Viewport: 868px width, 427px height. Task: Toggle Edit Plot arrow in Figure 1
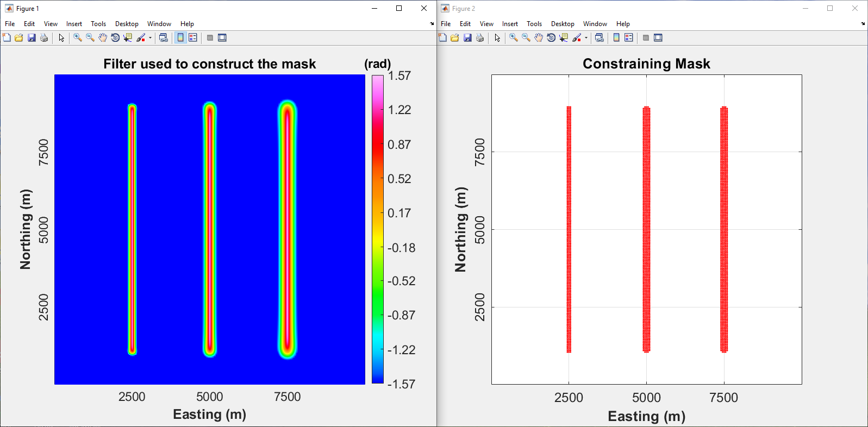point(61,37)
